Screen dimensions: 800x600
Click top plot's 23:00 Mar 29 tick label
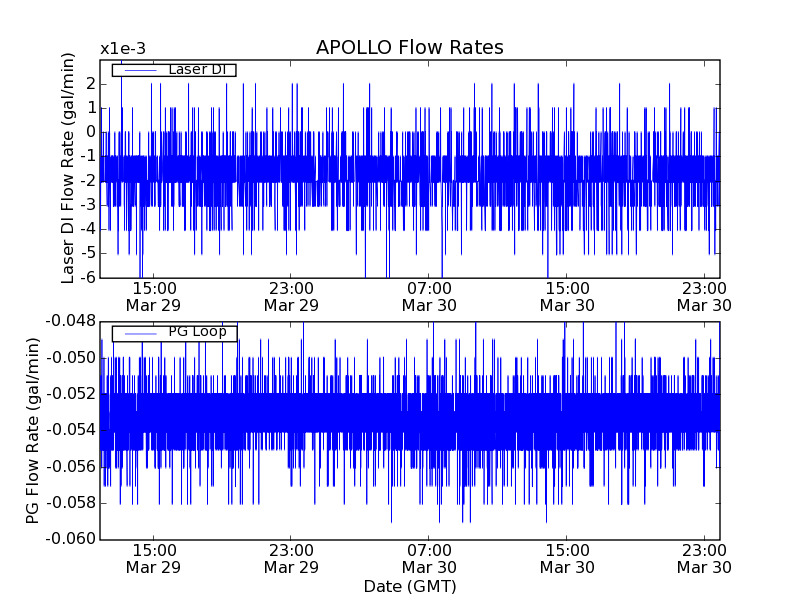[291, 296]
